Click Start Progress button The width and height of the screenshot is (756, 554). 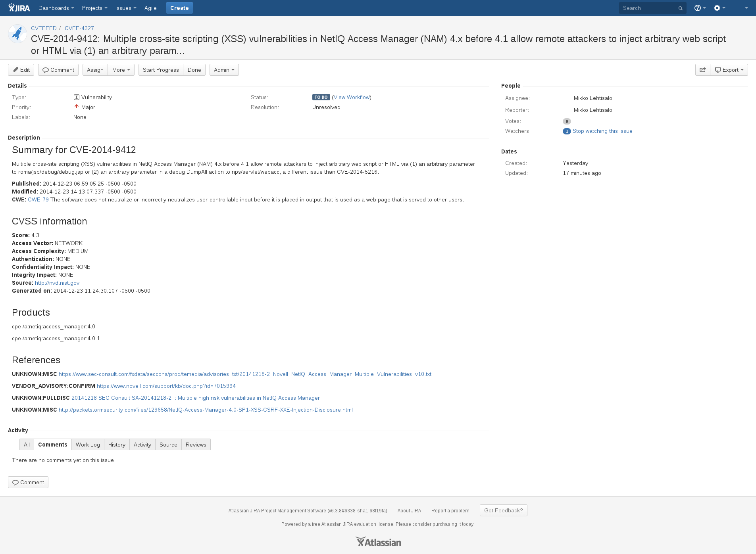161,70
